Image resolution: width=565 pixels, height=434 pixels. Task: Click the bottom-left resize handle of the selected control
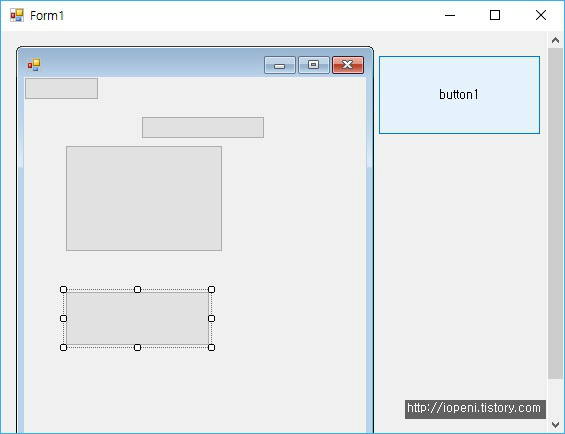63,347
